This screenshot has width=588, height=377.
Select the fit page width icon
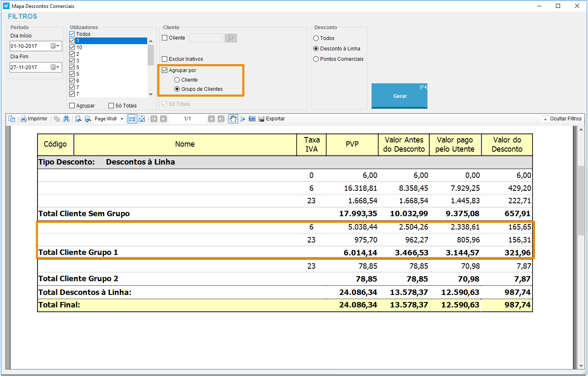pos(132,119)
